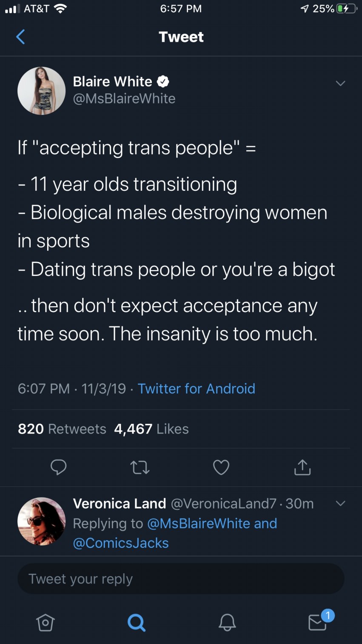This screenshot has height=644, width=362.
Task: Open the @ComicsJacks mention link
Action: pos(121,543)
